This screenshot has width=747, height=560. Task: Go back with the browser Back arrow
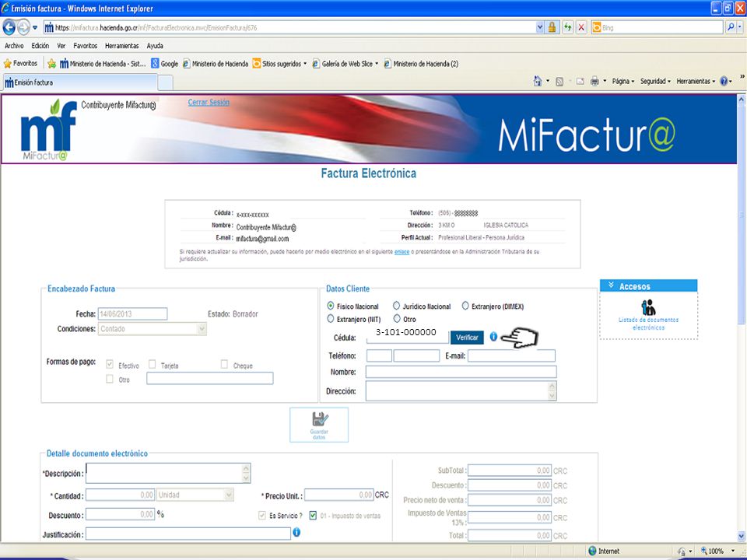(x=9, y=28)
